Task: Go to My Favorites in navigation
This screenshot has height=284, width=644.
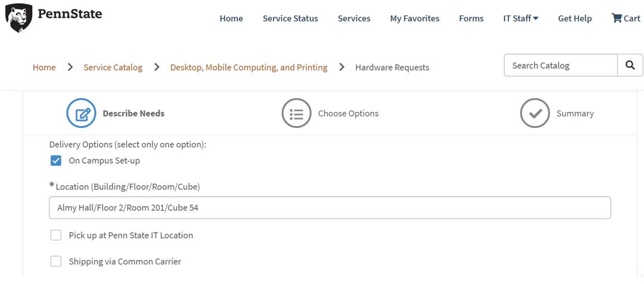Action: click(414, 18)
